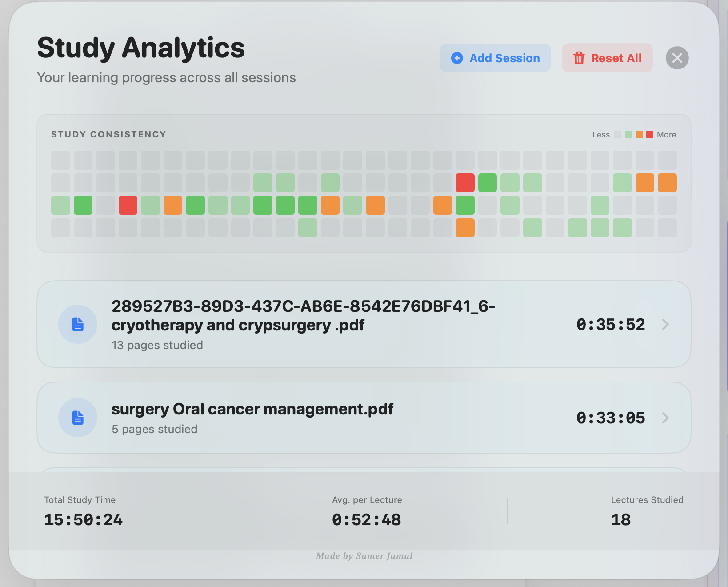Click '5 pages studied' text
The width and height of the screenshot is (728, 587).
pyautogui.click(x=155, y=429)
